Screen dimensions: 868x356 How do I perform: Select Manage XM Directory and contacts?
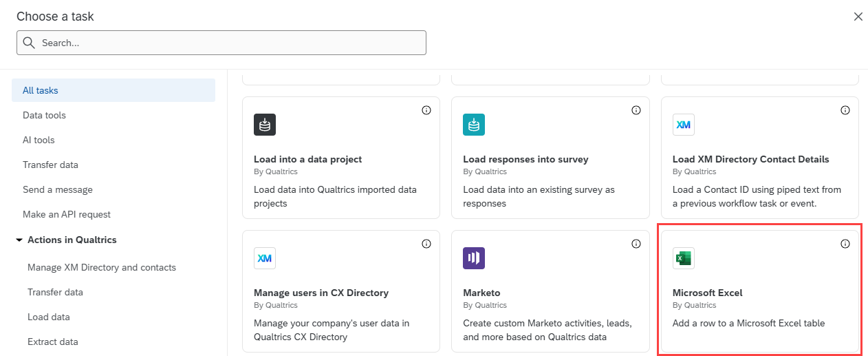pos(102,267)
